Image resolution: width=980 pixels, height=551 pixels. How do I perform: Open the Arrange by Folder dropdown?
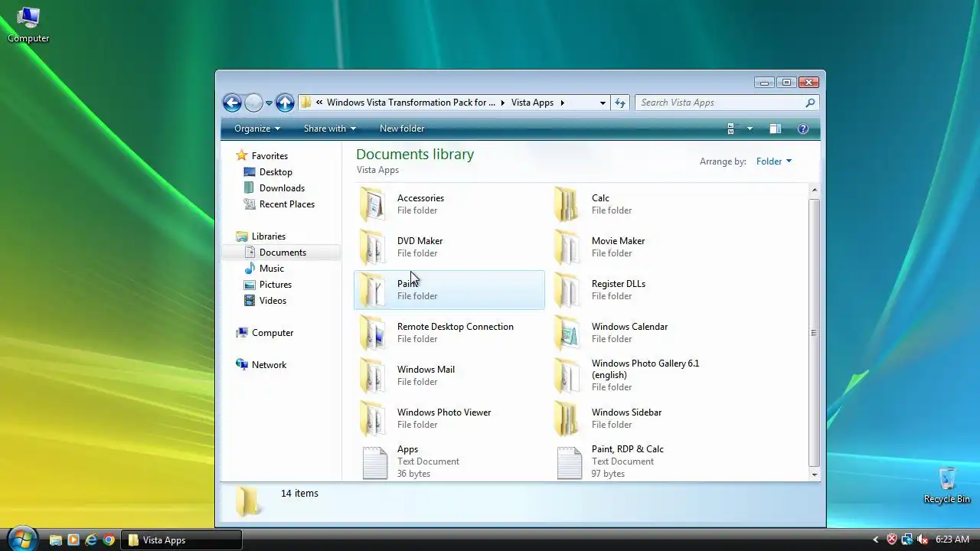(x=774, y=161)
